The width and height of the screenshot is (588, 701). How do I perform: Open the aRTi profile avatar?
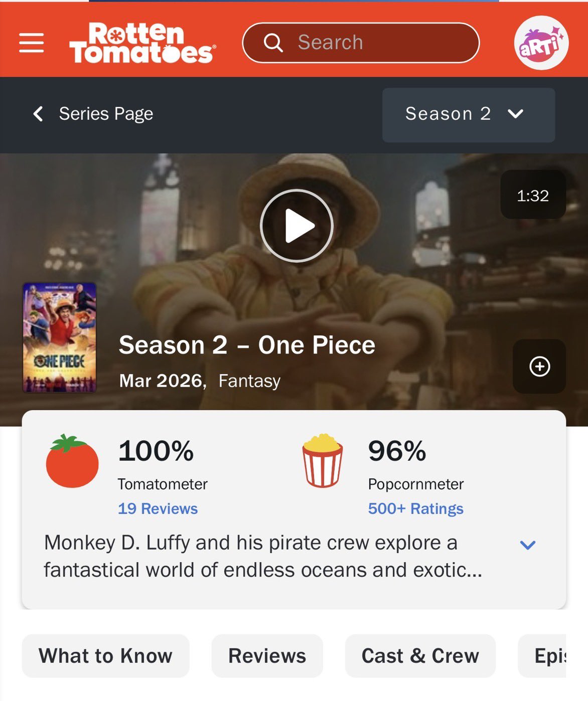point(541,43)
